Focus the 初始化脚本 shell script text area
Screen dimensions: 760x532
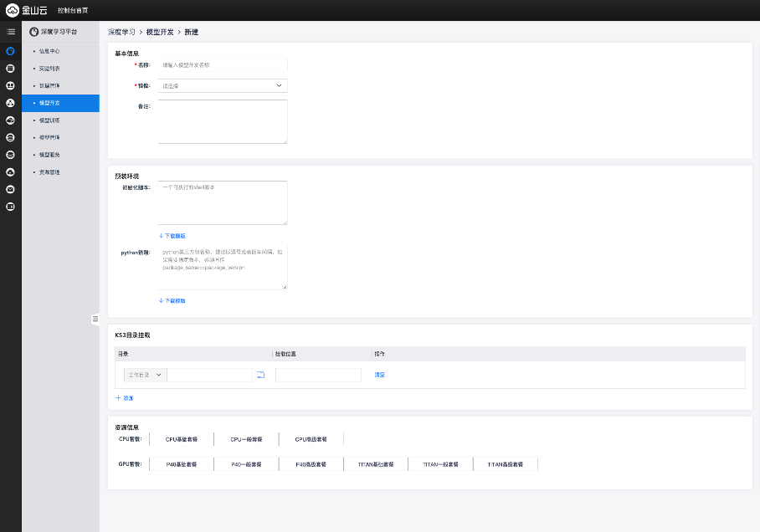coord(223,203)
